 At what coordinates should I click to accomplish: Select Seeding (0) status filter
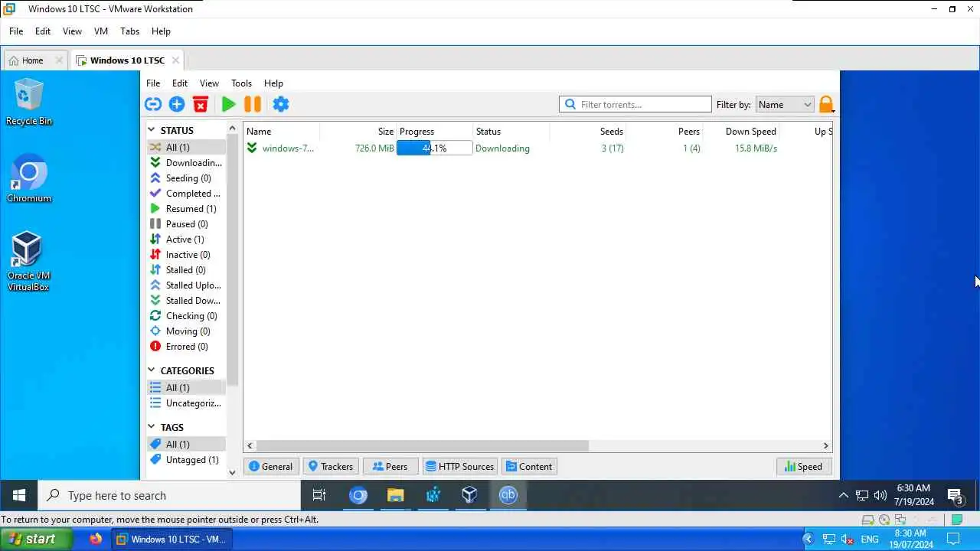tap(186, 178)
